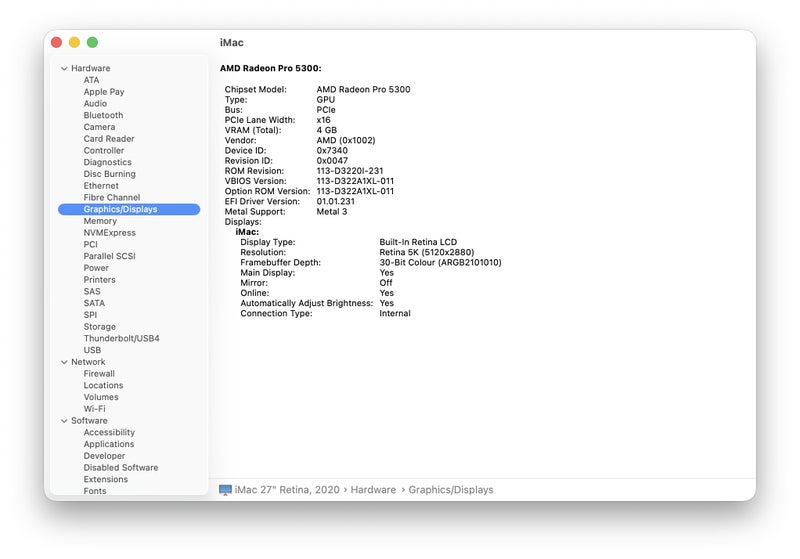
Task: Open Printers hardware entry
Action: 99,280
